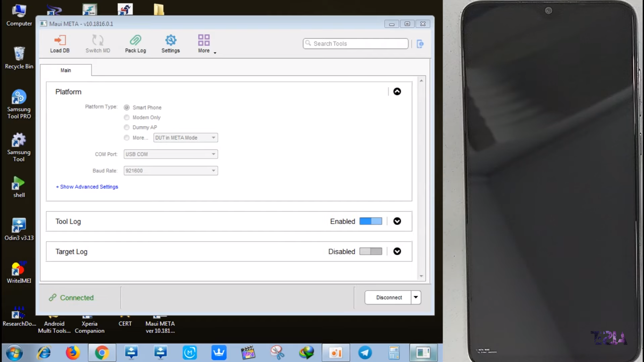This screenshot has height=362, width=644.
Task: Click the Connected status text
Action: point(77,298)
